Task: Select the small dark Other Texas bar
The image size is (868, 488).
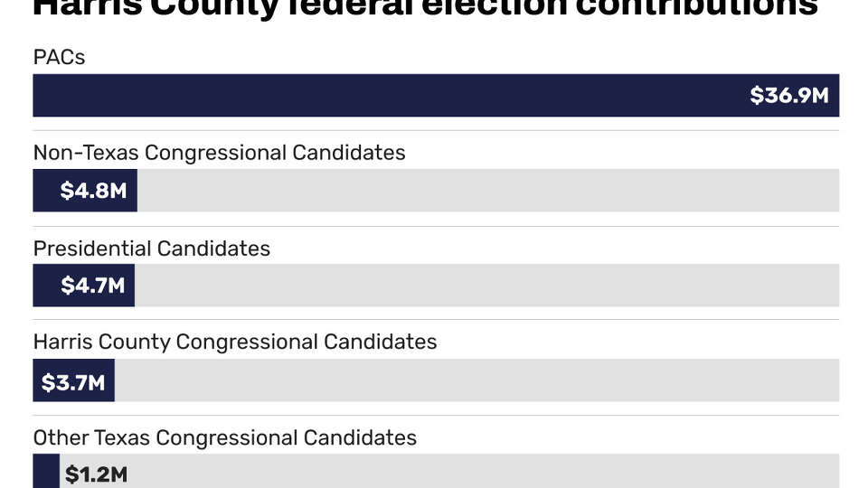Action: (46, 473)
